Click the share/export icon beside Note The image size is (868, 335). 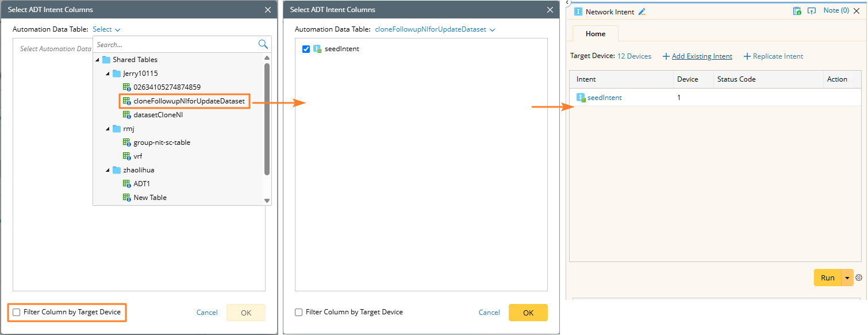(812, 11)
